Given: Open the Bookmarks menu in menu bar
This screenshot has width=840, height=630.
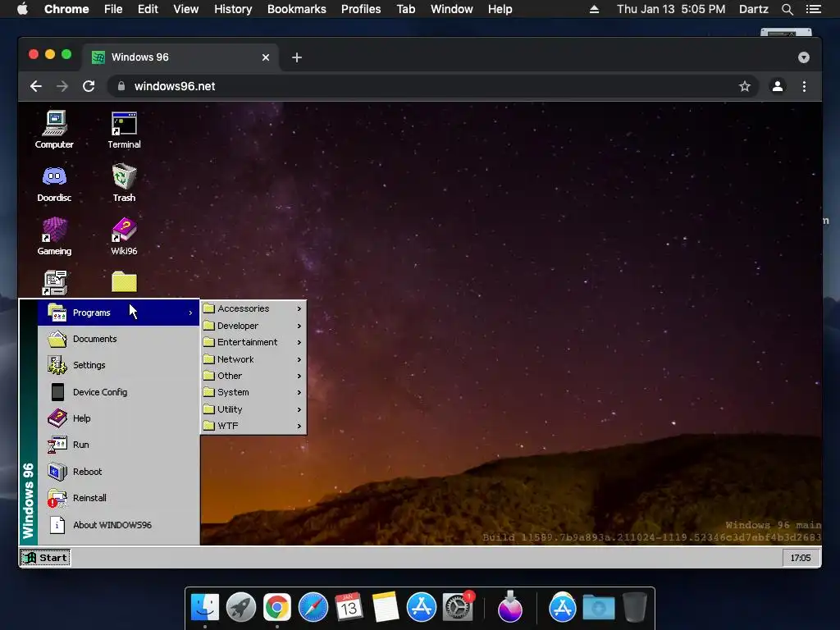Looking at the screenshot, I should (297, 9).
